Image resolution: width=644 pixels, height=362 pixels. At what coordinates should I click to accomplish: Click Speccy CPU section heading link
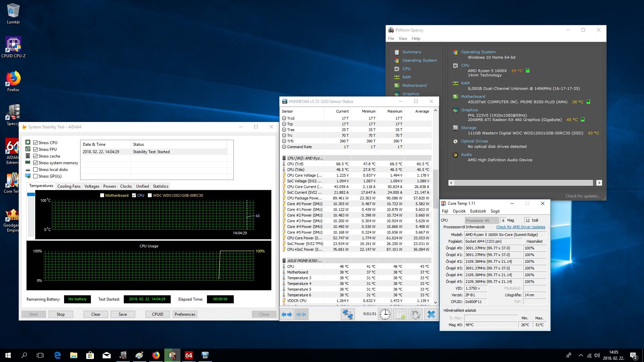[465, 65]
